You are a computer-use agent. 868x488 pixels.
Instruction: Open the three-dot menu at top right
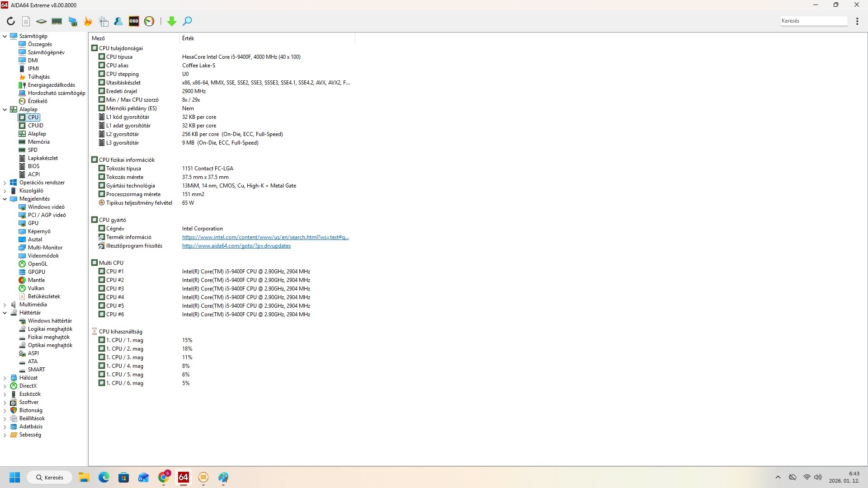(857, 21)
